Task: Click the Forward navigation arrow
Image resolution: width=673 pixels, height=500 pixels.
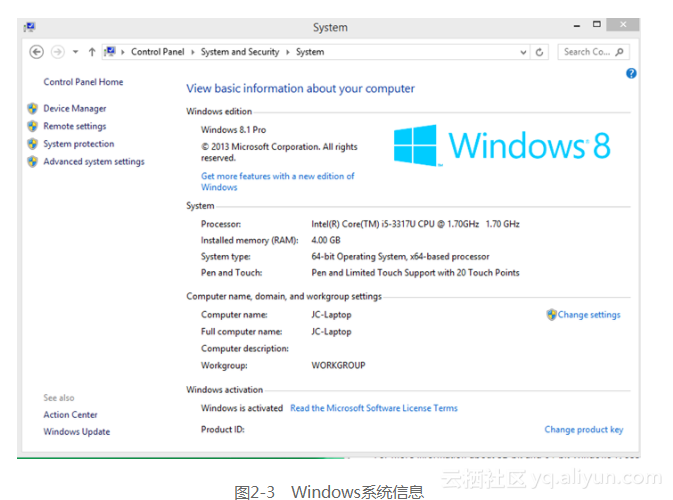Action: click(58, 52)
